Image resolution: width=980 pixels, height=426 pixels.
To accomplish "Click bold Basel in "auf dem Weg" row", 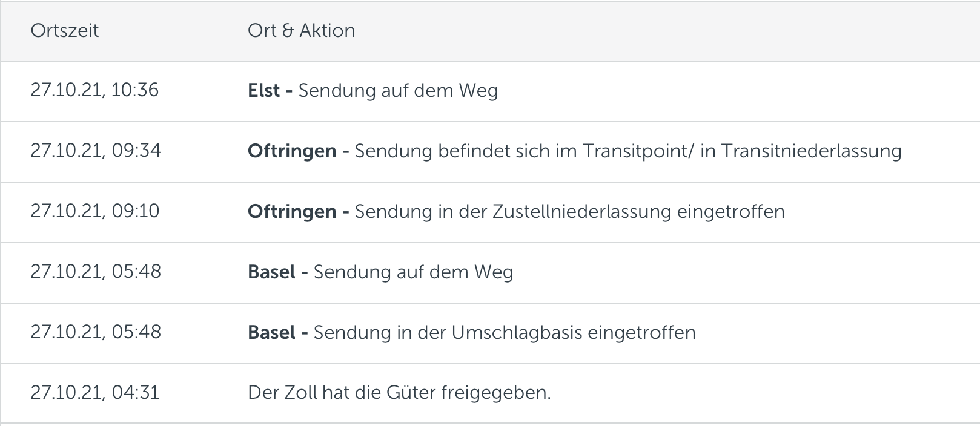I will (272, 272).
